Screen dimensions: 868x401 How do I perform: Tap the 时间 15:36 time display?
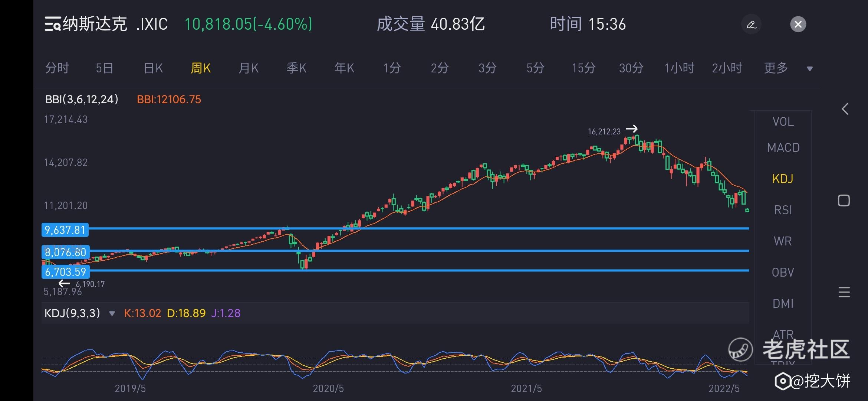click(x=588, y=25)
